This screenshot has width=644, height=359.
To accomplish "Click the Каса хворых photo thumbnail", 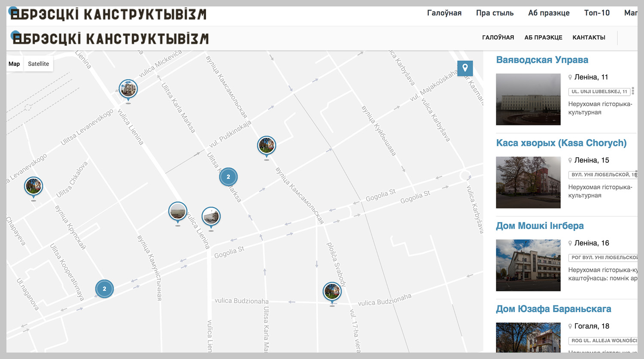I will 528,183.
